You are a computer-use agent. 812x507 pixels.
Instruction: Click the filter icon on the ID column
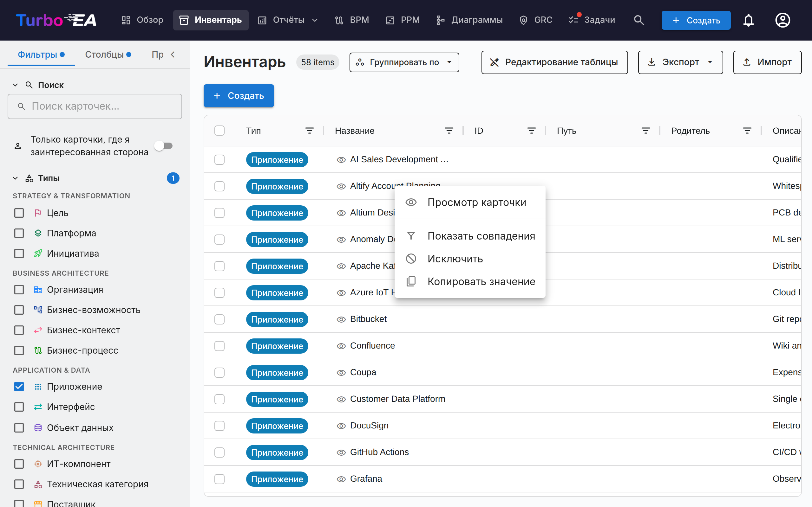click(532, 131)
